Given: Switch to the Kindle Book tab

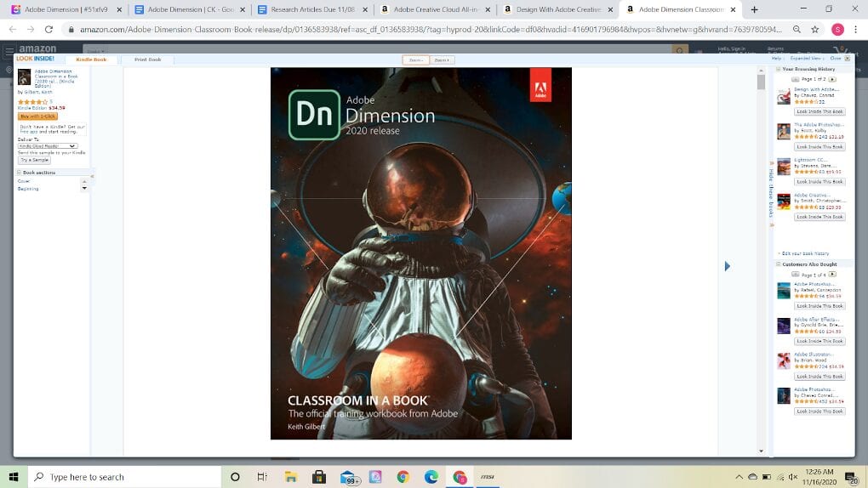Looking at the screenshot, I should 91,60.
